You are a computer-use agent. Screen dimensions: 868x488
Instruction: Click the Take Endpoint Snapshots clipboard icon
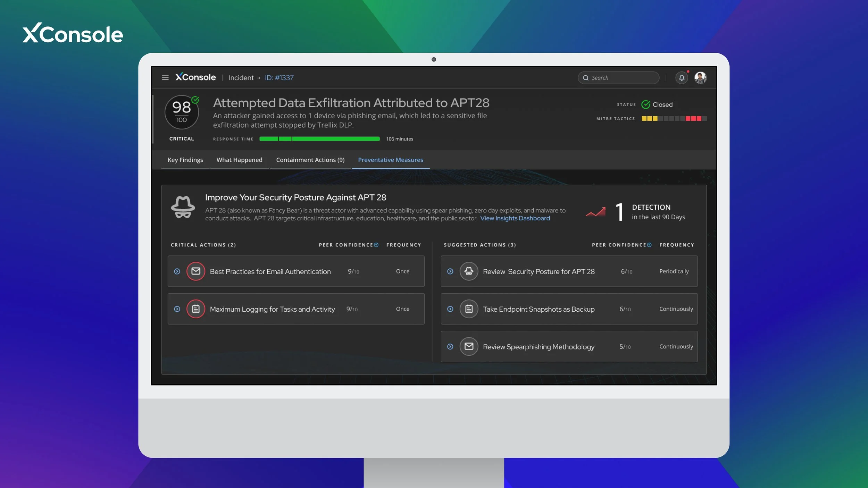pyautogui.click(x=469, y=309)
